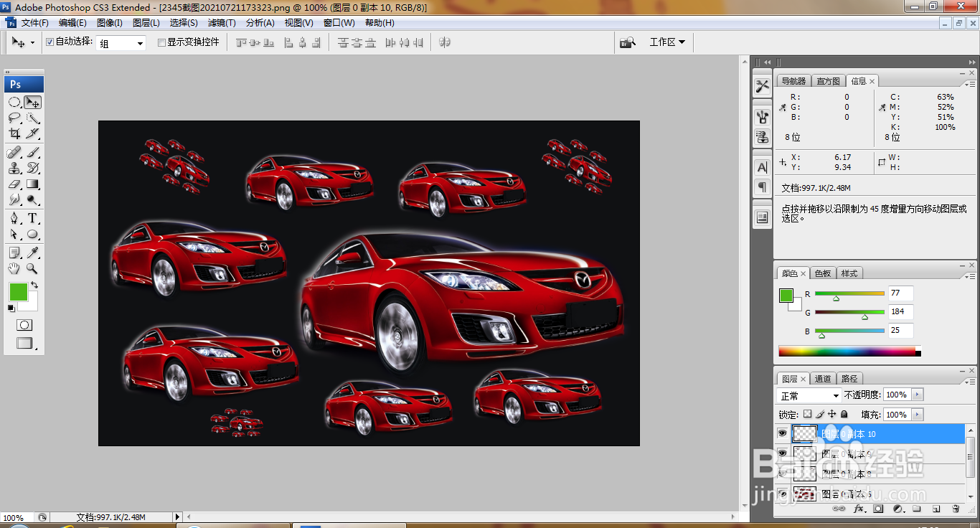Open the 滤镜(T) menu
Image resolution: width=980 pixels, height=528 pixels.
pyautogui.click(x=222, y=23)
